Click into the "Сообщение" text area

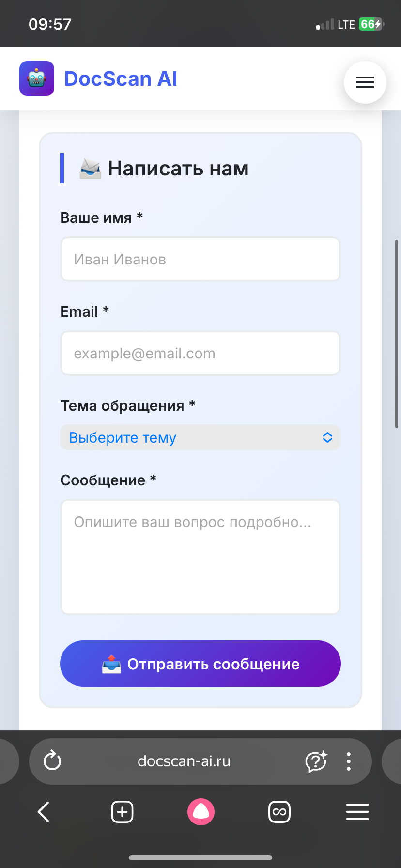click(x=200, y=557)
